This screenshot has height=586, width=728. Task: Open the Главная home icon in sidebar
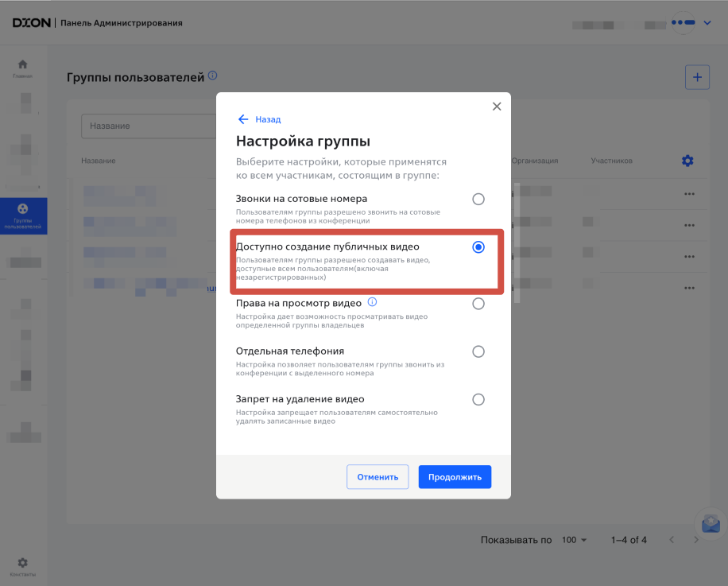pyautogui.click(x=22, y=68)
